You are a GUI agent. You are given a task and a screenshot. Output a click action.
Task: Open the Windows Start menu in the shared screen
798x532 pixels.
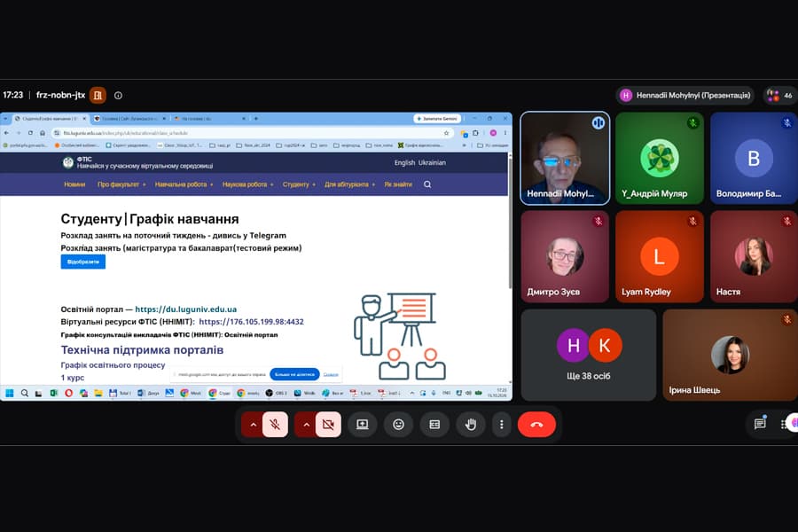pyautogui.click(x=9, y=393)
